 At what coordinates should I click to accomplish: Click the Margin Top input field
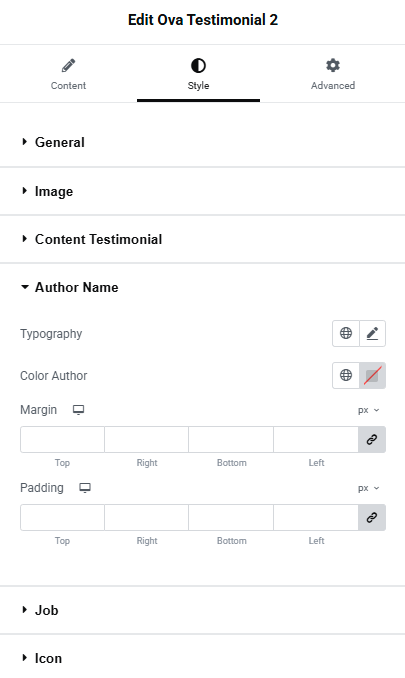coord(62,439)
